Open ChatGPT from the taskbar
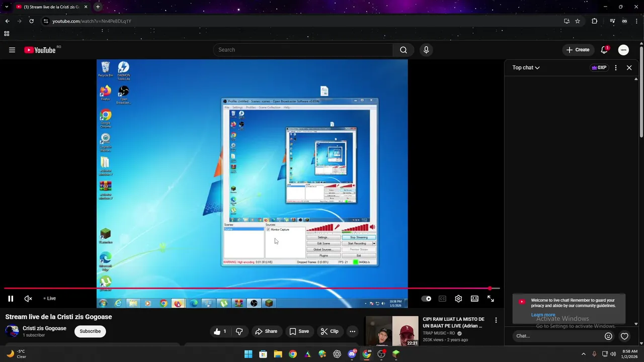The height and width of the screenshot is (362, 644). tap(337, 354)
